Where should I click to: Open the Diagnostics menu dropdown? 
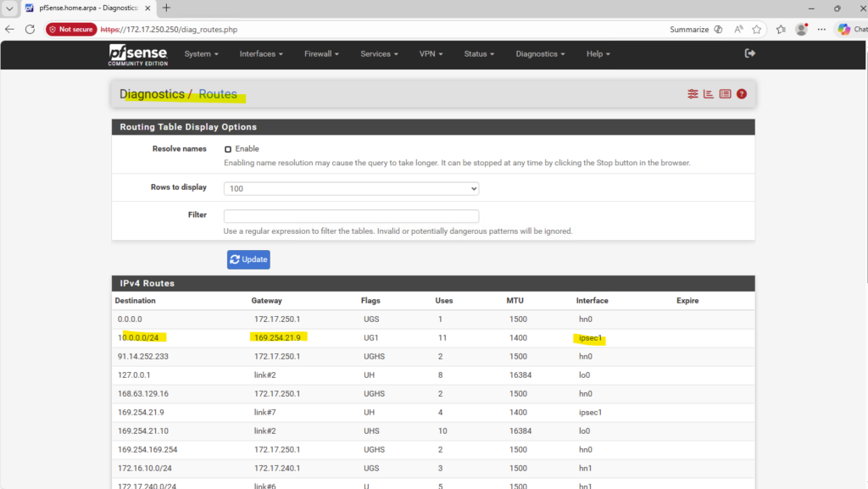click(541, 54)
